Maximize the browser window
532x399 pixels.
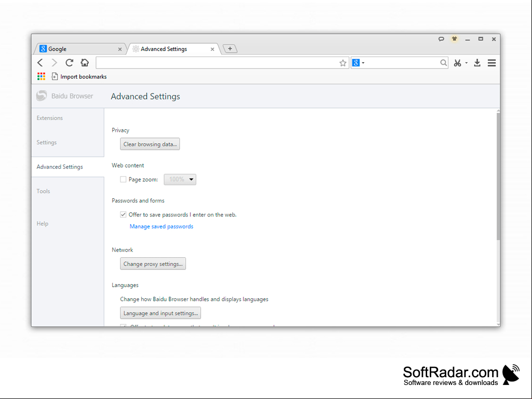[481, 39]
